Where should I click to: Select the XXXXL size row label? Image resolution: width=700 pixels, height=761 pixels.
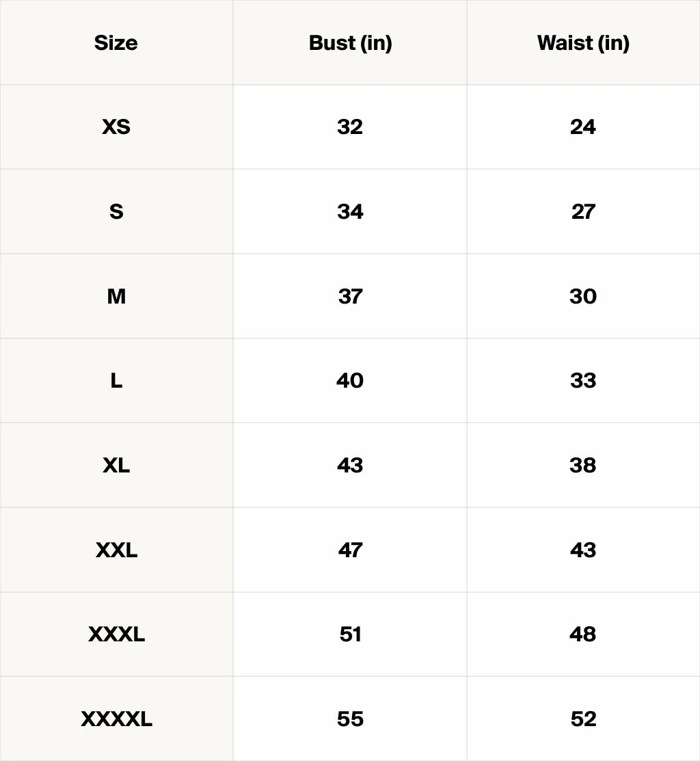click(x=116, y=719)
